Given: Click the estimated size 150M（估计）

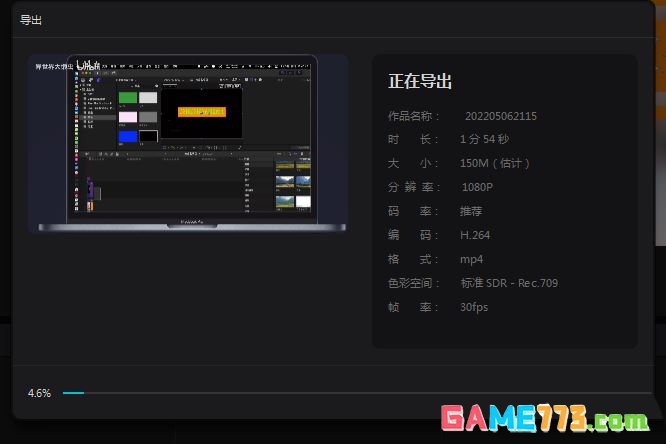Looking at the screenshot, I should (495, 163).
